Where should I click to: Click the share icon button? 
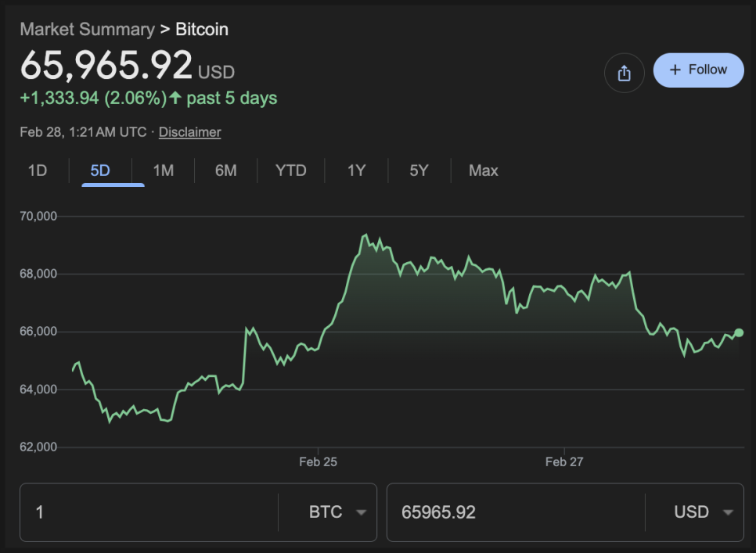[x=624, y=74]
